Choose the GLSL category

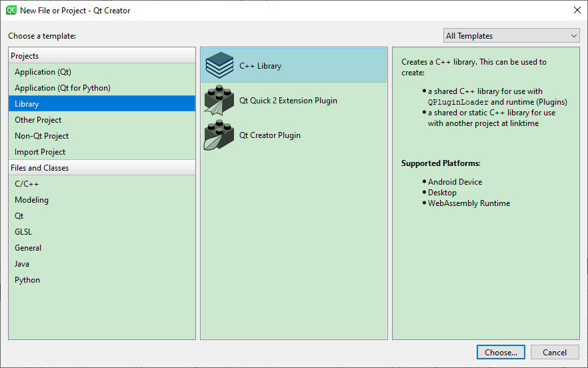102,232
